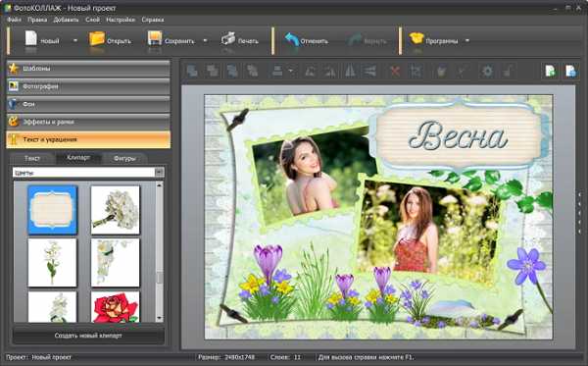The height and width of the screenshot is (366, 588).
Task: Select the Весна title text on canvas
Action: tap(458, 135)
